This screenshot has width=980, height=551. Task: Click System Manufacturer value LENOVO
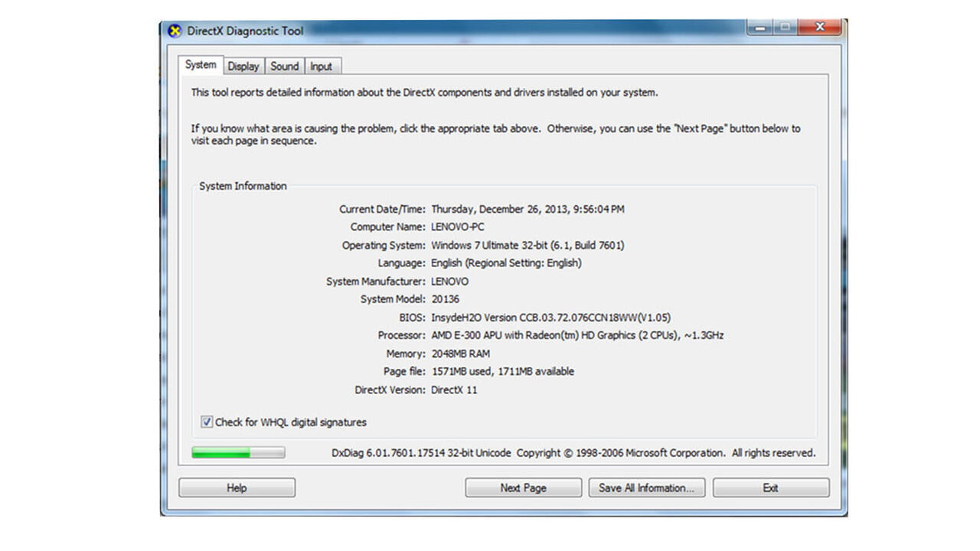(449, 282)
